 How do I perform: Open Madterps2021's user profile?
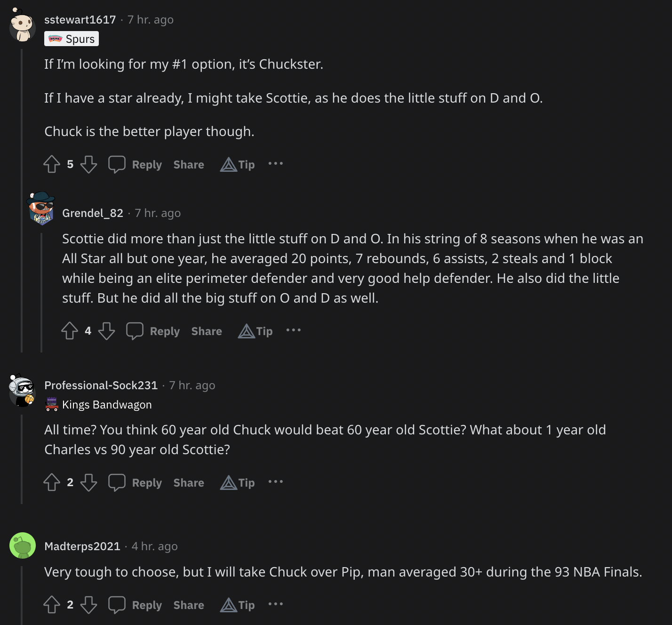(x=82, y=546)
